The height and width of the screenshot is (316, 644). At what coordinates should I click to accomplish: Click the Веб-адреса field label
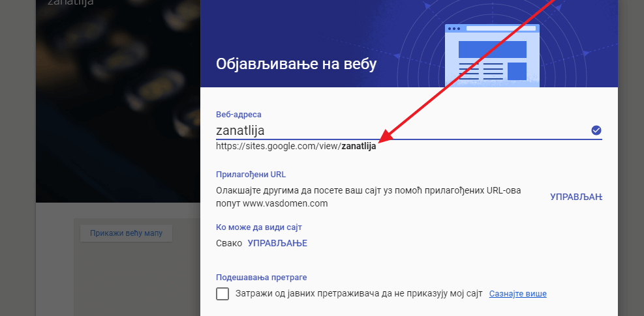click(239, 115)
